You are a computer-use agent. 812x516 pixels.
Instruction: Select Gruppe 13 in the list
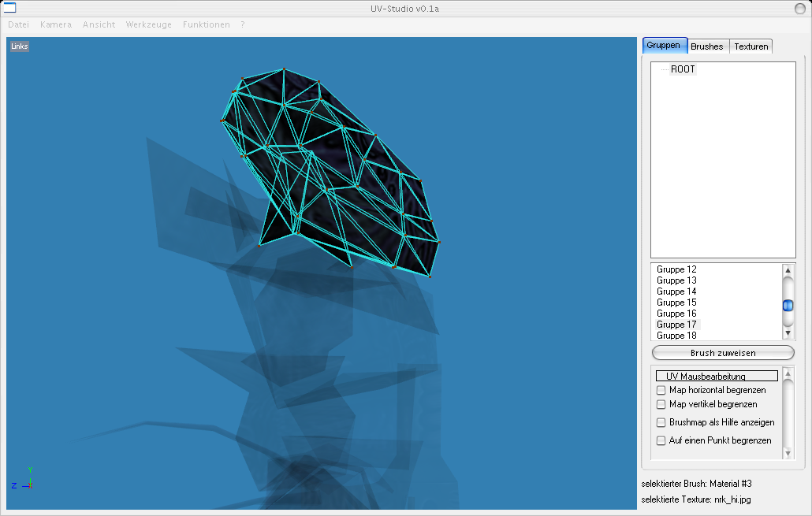click(676, 280)
